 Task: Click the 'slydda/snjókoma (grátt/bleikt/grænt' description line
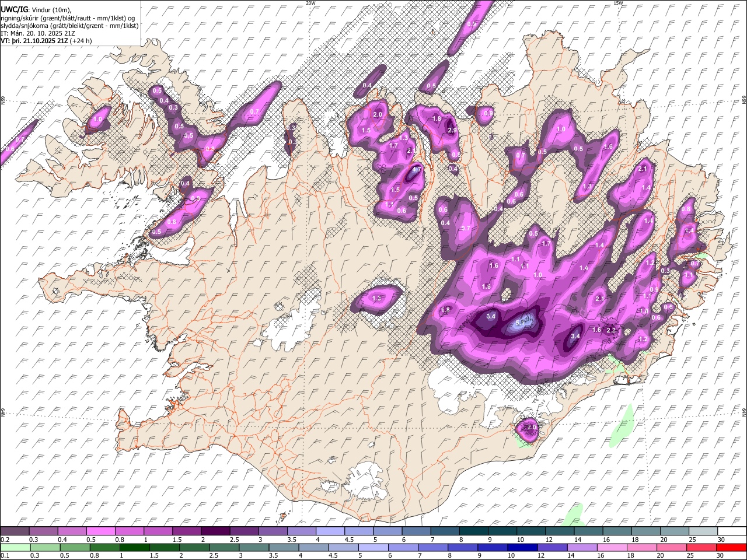pos(69,26)
